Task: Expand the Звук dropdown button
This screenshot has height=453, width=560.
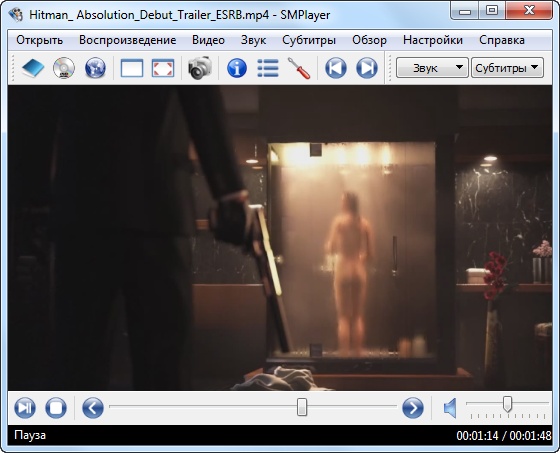Action: (432, 68)
